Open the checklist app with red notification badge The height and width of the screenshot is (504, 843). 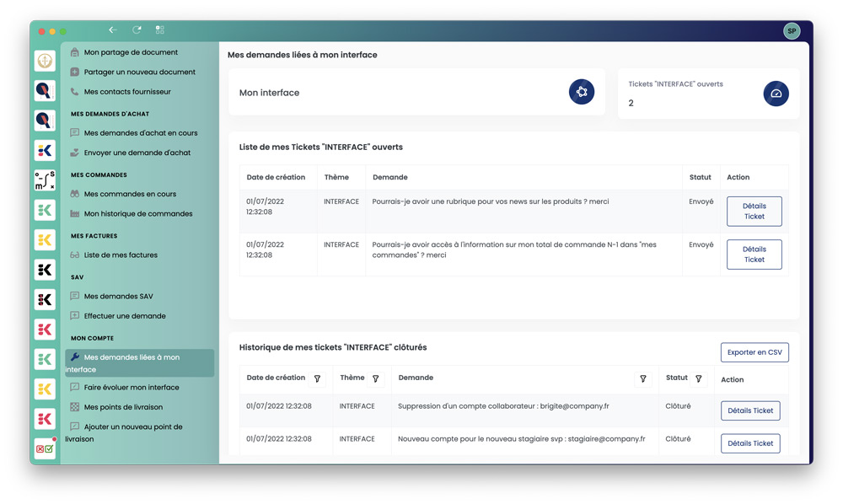pos(45,449)
